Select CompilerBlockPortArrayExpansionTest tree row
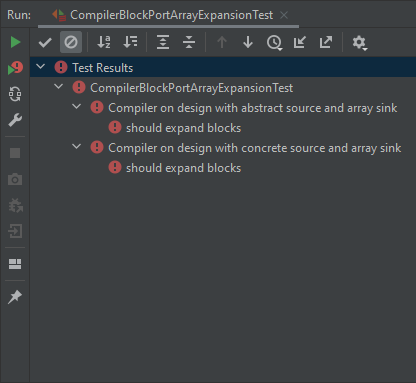 point(223,88)
